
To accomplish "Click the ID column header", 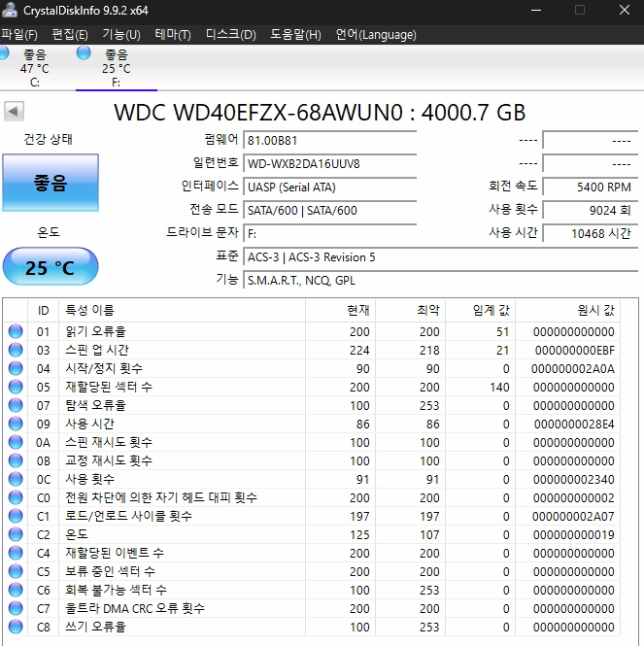I will [44, 310].
